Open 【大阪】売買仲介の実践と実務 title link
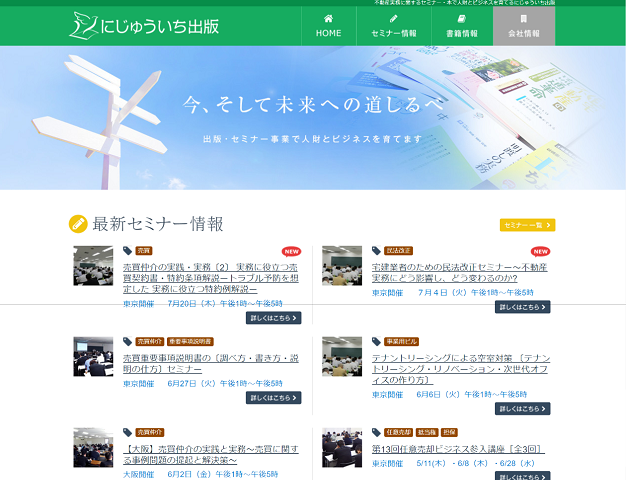 coord(210,454)
